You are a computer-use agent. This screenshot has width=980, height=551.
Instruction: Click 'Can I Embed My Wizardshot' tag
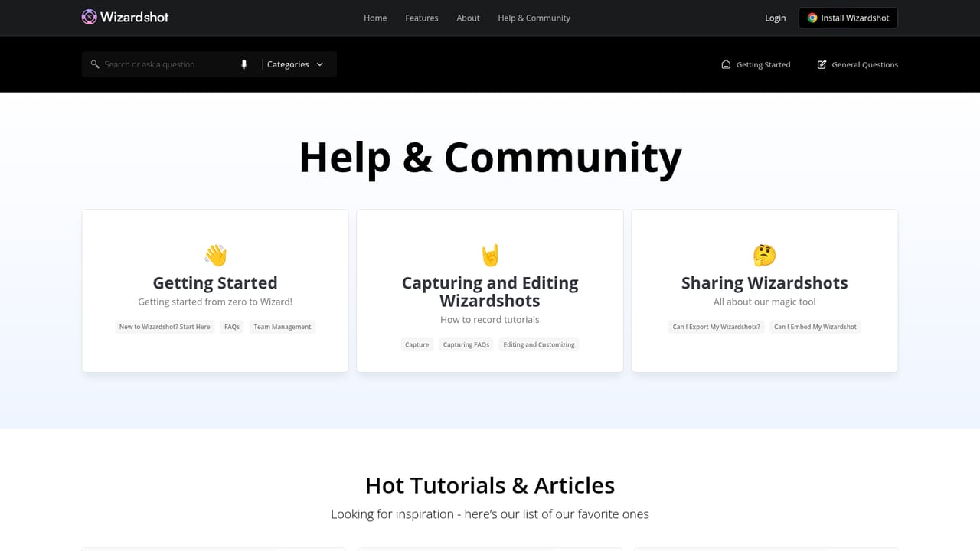pos(815,327)
